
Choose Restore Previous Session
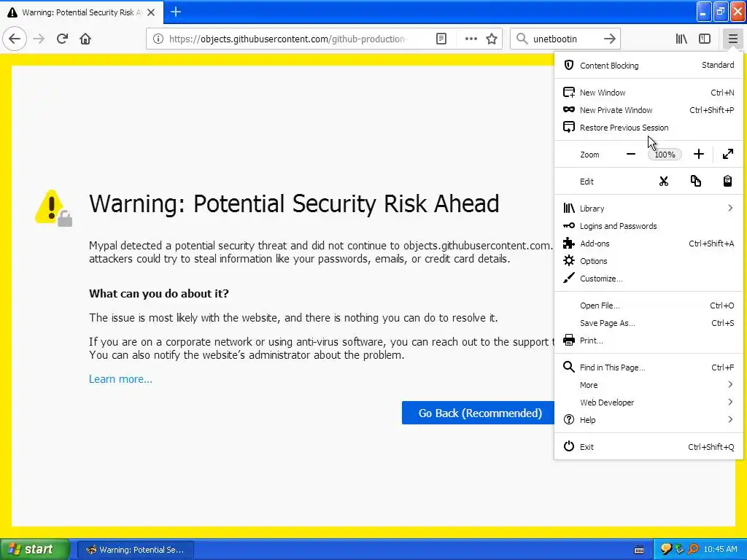pyautogui.click(x=649, y=128)
